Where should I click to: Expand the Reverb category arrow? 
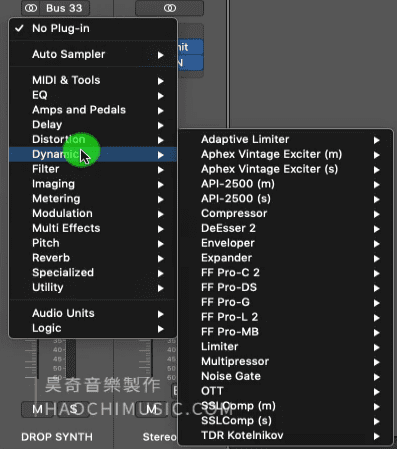coord(161,259)
